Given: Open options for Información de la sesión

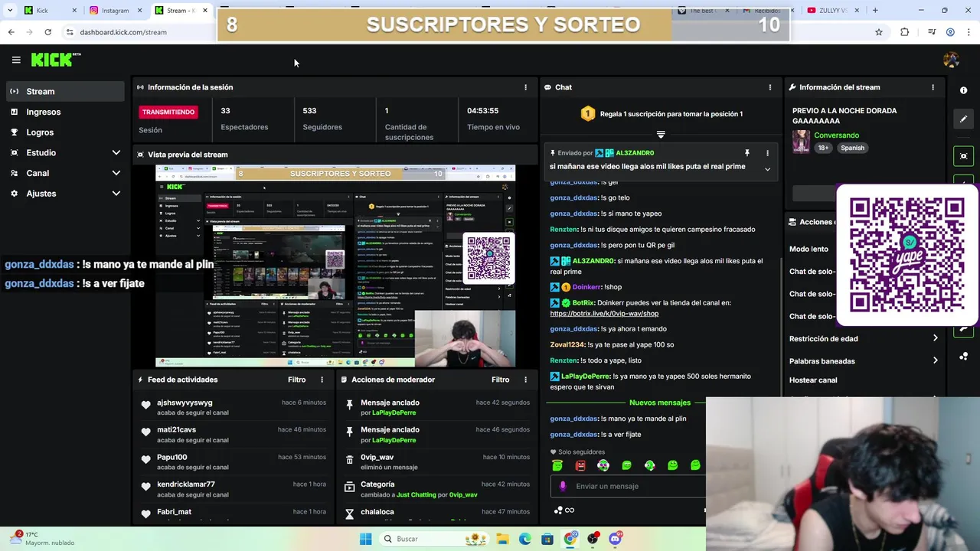Looking at the screenshot, I should pos(525,87).
